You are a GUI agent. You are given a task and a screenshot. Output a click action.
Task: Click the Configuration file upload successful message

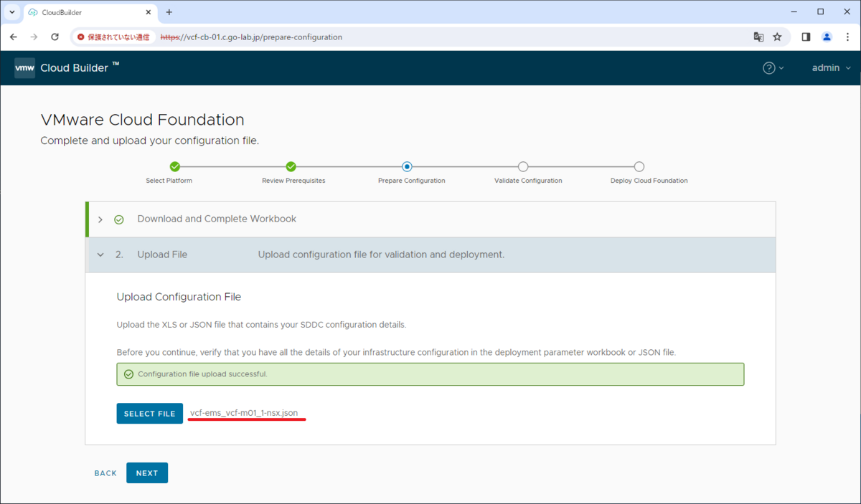(202, 374)
